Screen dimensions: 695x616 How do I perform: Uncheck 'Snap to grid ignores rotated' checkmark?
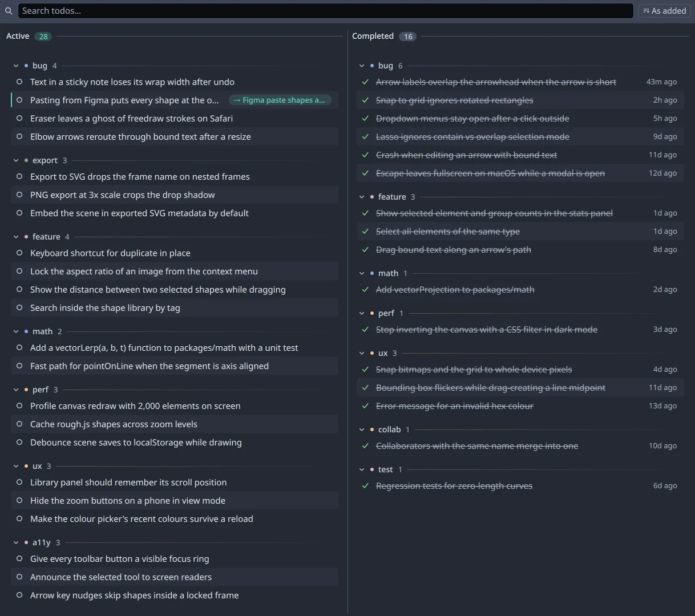click(x=365, y=100)
